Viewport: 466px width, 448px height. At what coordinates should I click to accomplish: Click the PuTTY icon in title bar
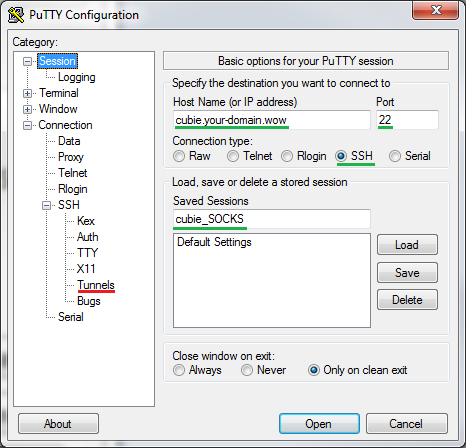16,15
